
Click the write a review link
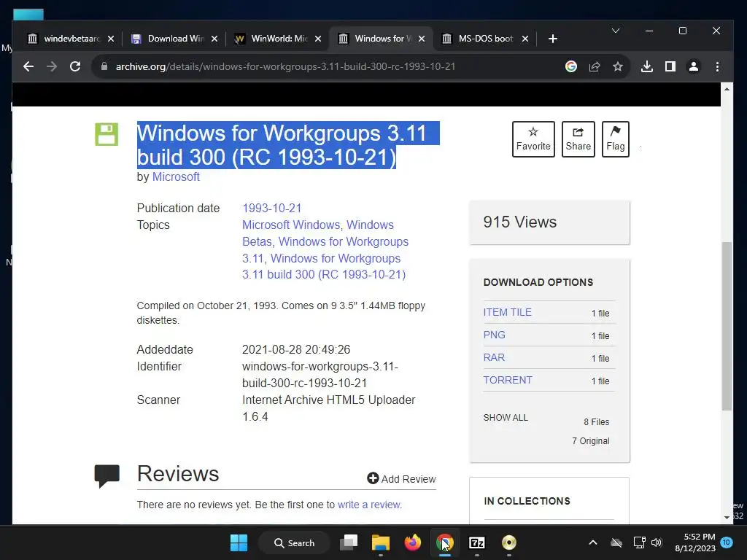coord(370,505)
